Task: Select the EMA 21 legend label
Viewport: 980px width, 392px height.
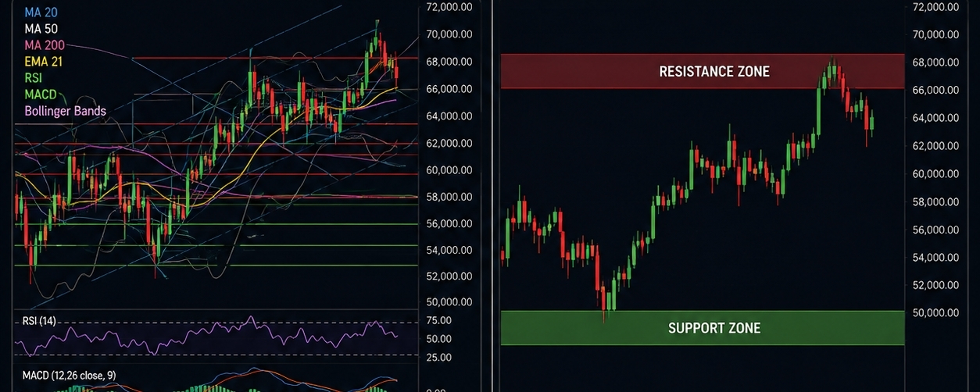Action: [x=44, y=62]
